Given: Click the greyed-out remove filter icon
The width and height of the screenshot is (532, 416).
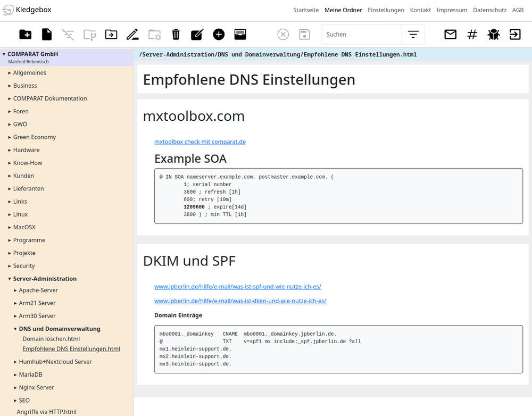Looking at the screenshot, I should [x=68, y=34].
